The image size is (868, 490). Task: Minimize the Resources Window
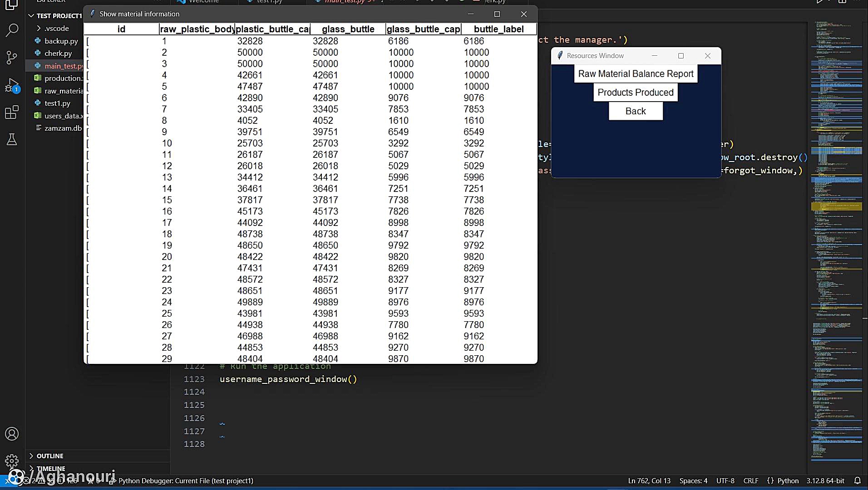coord(655,55)
